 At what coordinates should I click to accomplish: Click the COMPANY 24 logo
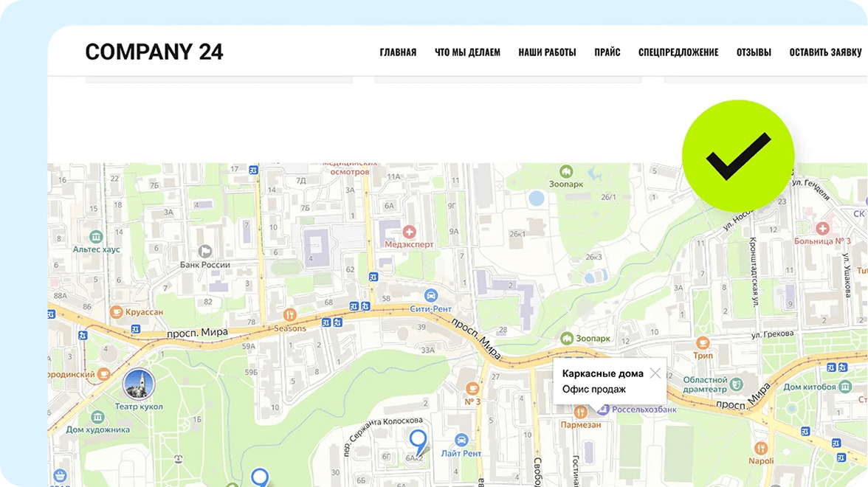point(154,52)
